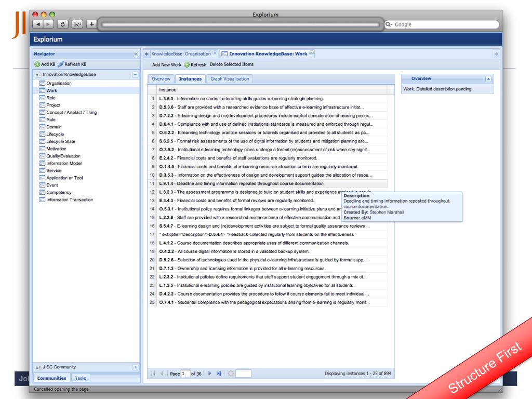The height and width of the screenshot is (399, 532).
Task: Select row L.9.1.4 deadline and timing
Action: tap(268, 183)
